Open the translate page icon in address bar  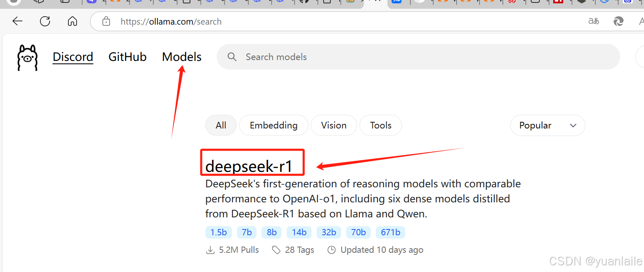594,21
